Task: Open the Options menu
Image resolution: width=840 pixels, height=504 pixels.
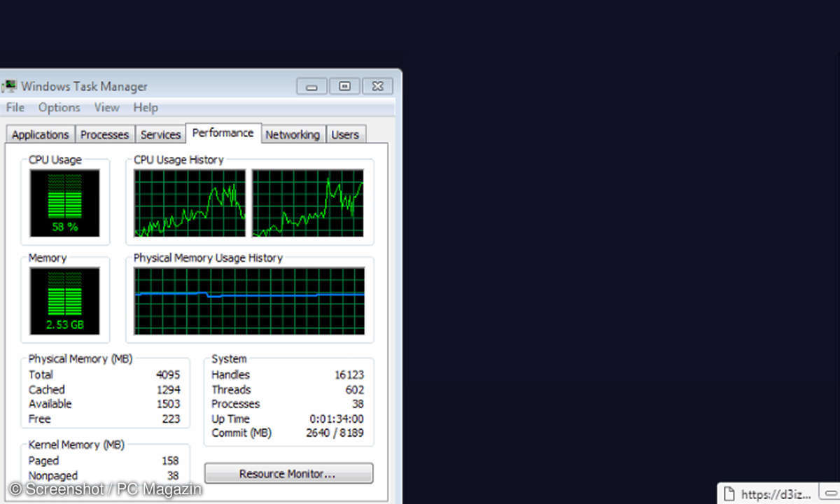Action: tap(59, 107)
